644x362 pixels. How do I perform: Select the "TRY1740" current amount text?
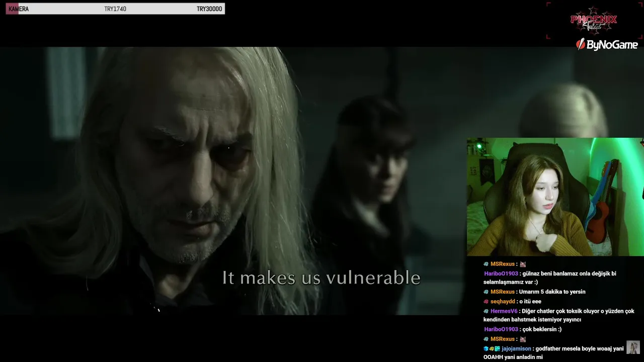point(115,9)
